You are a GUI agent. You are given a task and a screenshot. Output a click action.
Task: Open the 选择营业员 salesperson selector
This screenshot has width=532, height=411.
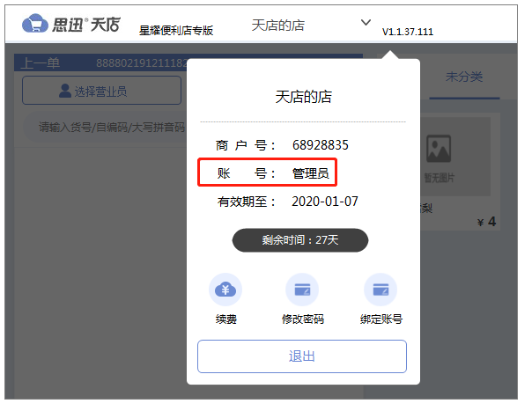[101, 90]
